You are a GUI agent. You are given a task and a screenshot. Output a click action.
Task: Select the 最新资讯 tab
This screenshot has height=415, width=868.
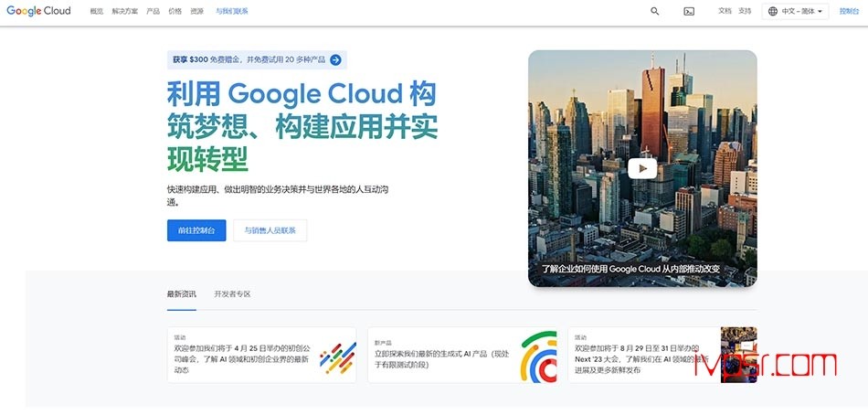182,294
